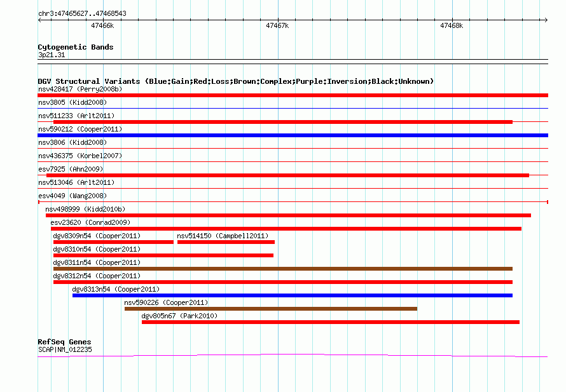Screen dimensions: 566x392
Task: Select the red nsv428417 loss bar
Action: [293, 95]
